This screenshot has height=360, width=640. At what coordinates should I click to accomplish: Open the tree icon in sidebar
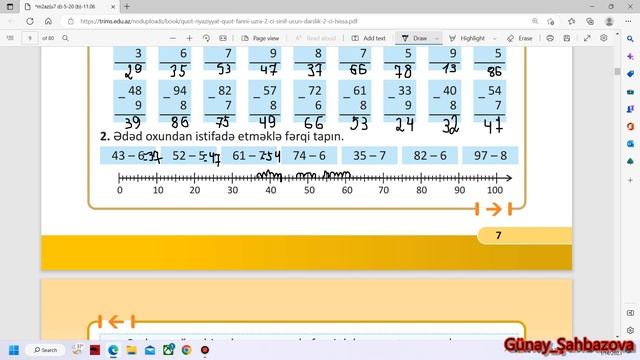(630, 162)
